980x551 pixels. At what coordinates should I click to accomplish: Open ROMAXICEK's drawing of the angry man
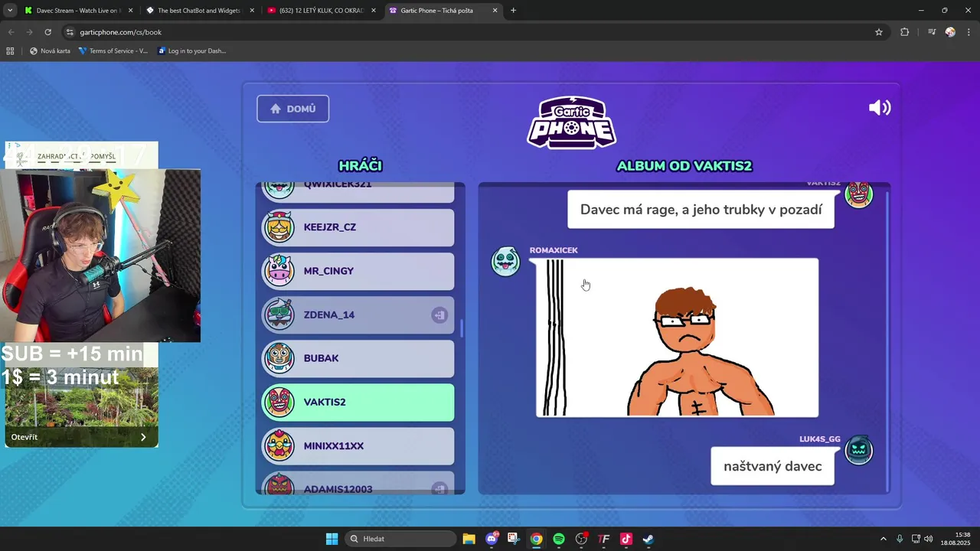(x=677, y=337)
